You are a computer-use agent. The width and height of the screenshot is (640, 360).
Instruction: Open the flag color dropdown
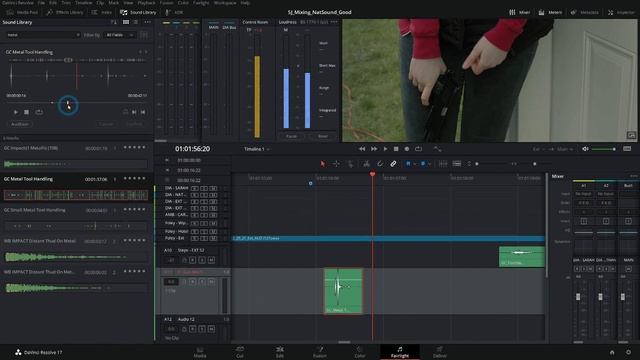click(x=414, y=164)
